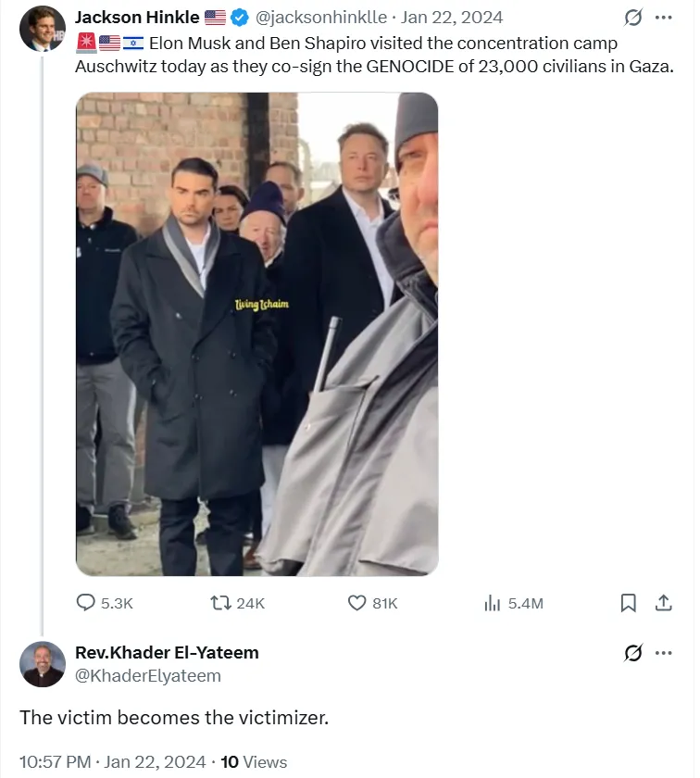Open the Musk and Shapiro photo
The image size is (700, 778).
click(x=255, y=333)
